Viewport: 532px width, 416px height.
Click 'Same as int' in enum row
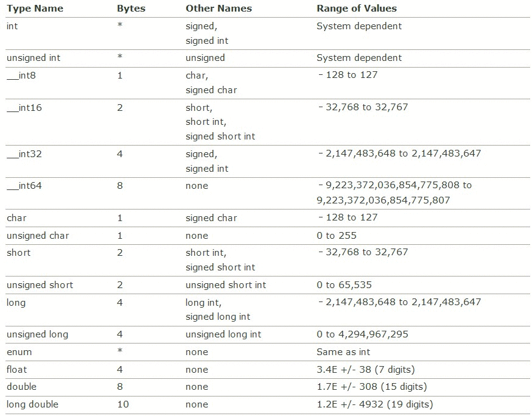(343, 352)
